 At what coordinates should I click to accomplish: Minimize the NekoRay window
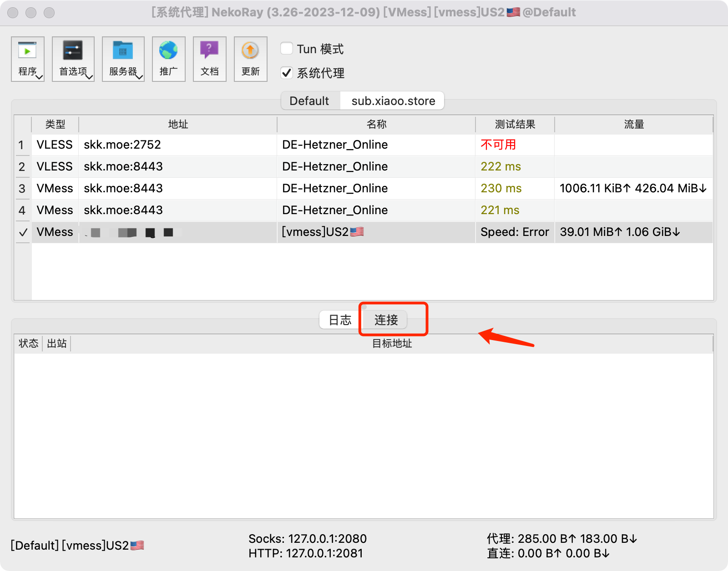pos(31,12)
